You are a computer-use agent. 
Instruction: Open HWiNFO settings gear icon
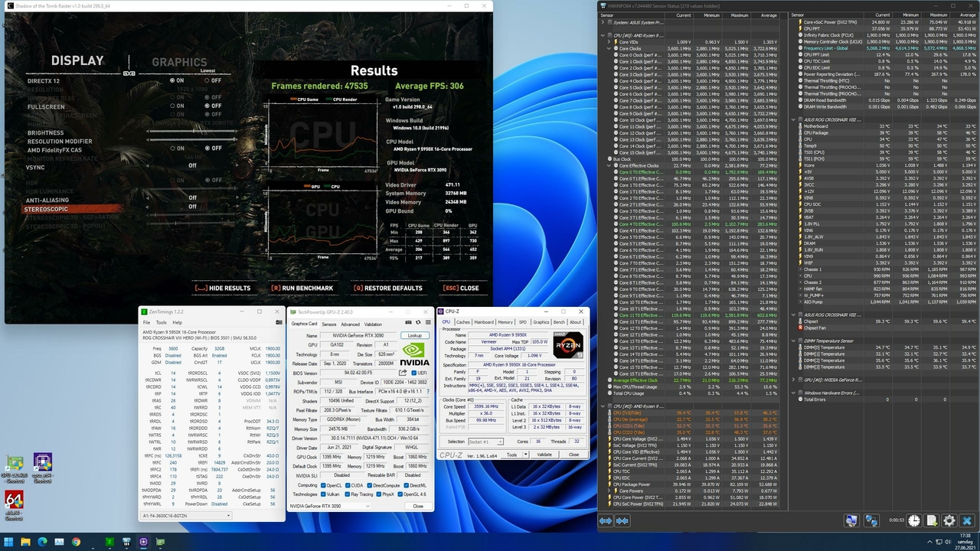(x=949, y=521)
